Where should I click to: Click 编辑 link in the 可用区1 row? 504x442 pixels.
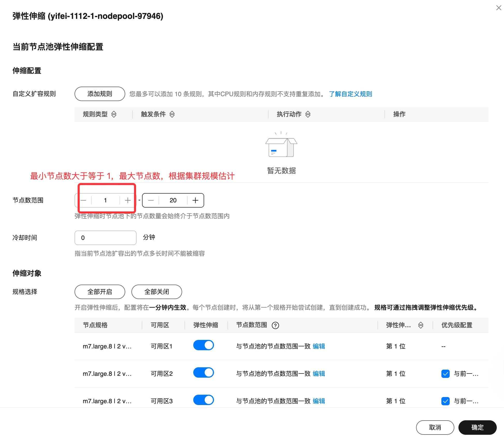click(x=319, y=346)
